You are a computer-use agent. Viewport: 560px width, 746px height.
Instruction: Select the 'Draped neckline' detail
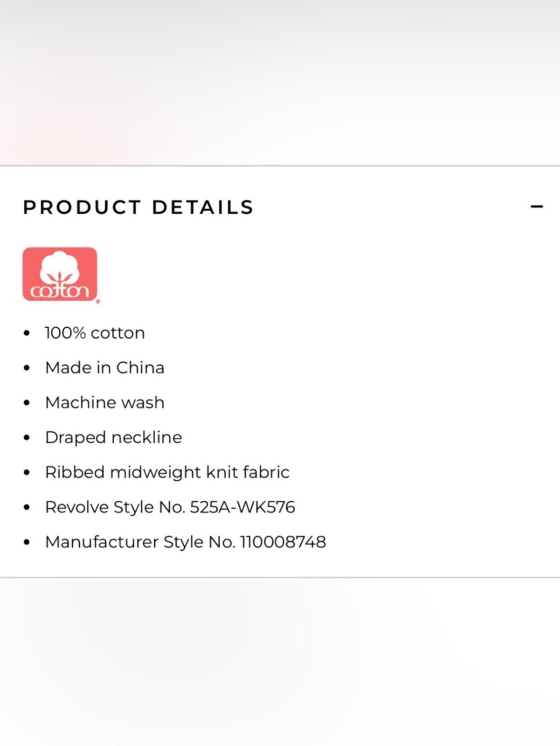click(113, 437)
